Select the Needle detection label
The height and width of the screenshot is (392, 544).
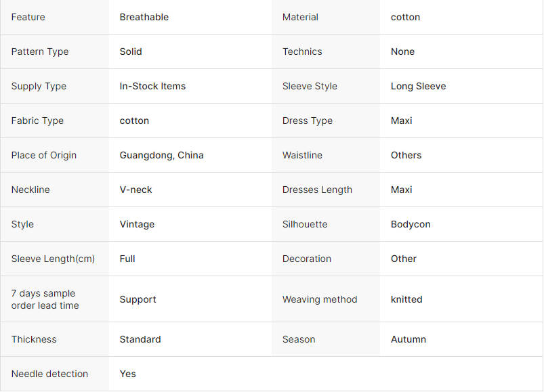[x=49, y=374]
